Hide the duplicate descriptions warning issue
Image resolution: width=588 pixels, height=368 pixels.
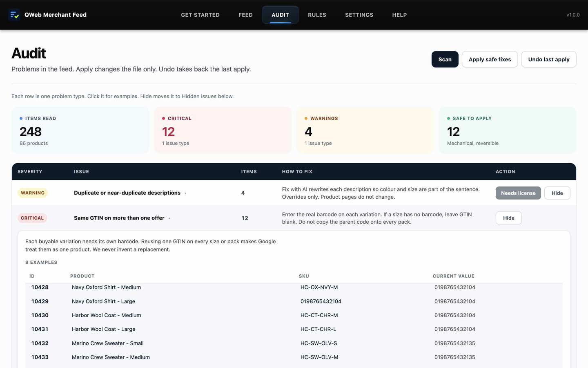tap(557, 193)
